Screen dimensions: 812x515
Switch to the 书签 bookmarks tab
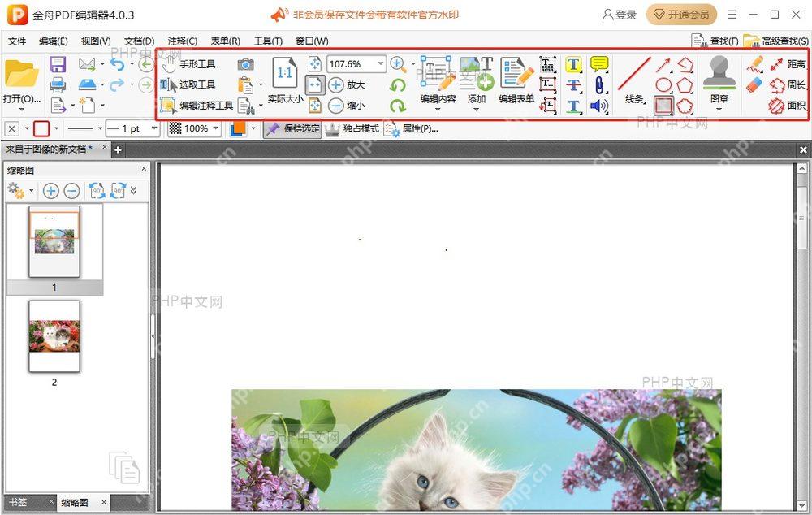pyautogui.click(x=18, y=502)
